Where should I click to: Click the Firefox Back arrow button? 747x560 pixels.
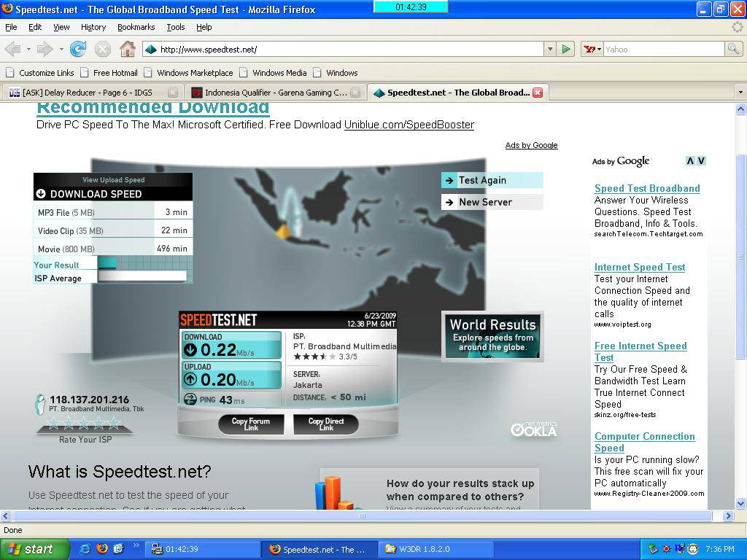(x=13, y=49)
